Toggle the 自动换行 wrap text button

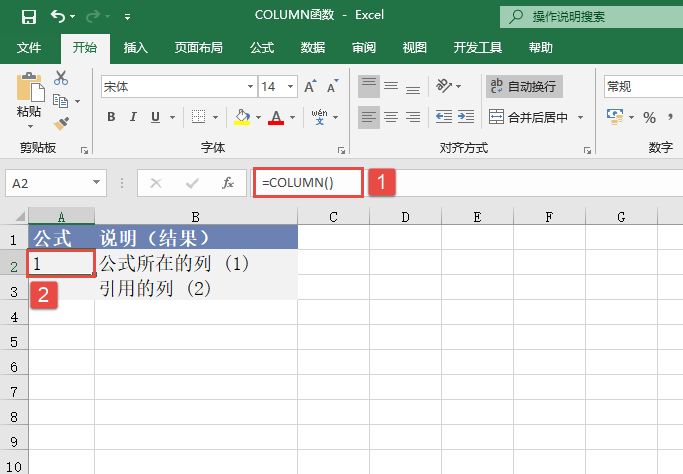tap(523, 87)
